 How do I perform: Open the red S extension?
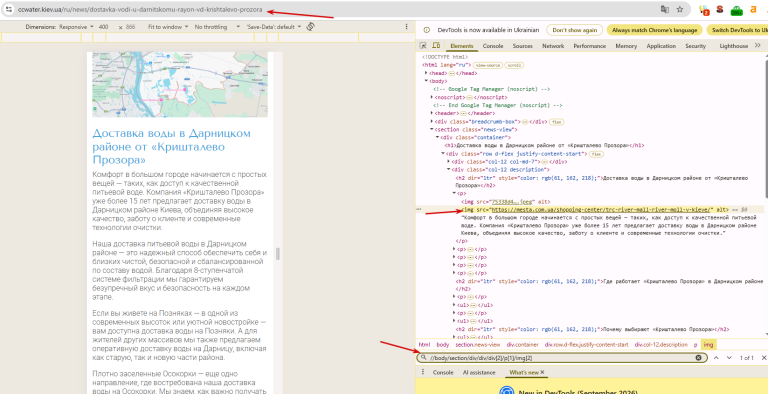tap(720, 9)
